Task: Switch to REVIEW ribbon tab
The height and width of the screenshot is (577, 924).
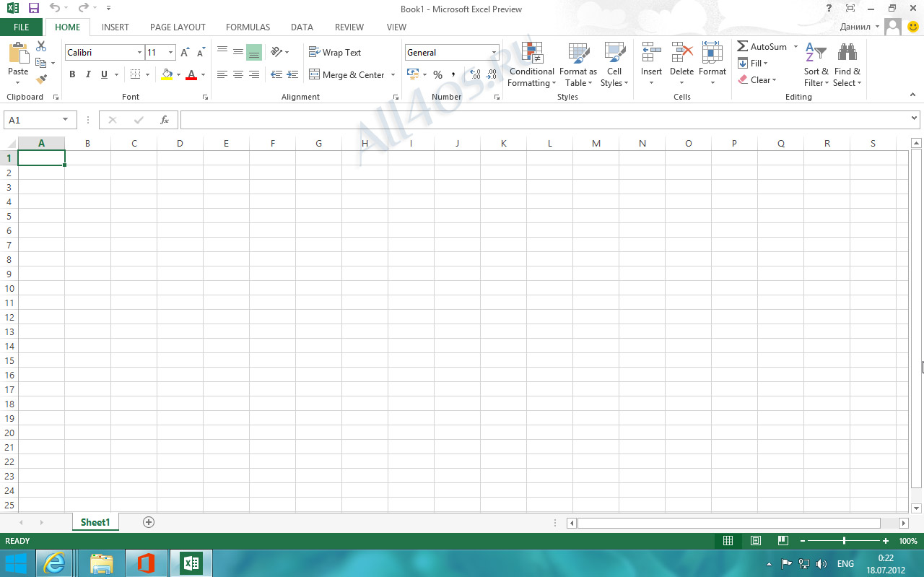Action: pos(349,27)
